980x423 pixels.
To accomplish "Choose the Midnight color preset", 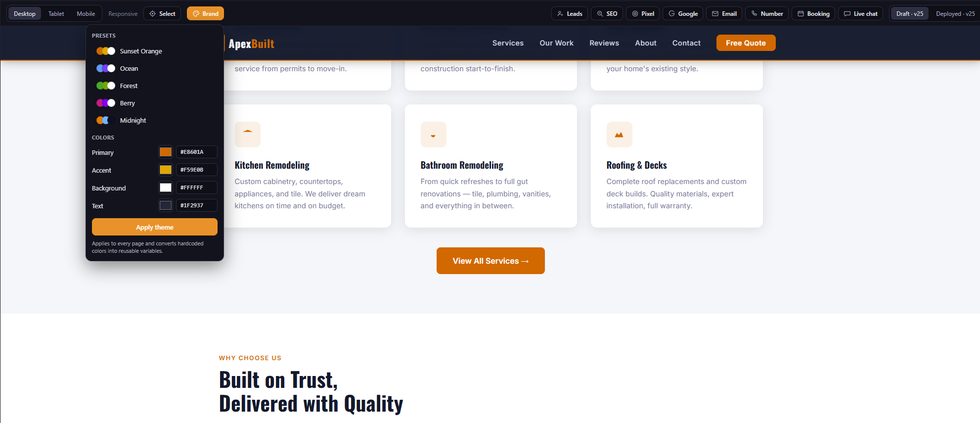I will coord(155,120).
